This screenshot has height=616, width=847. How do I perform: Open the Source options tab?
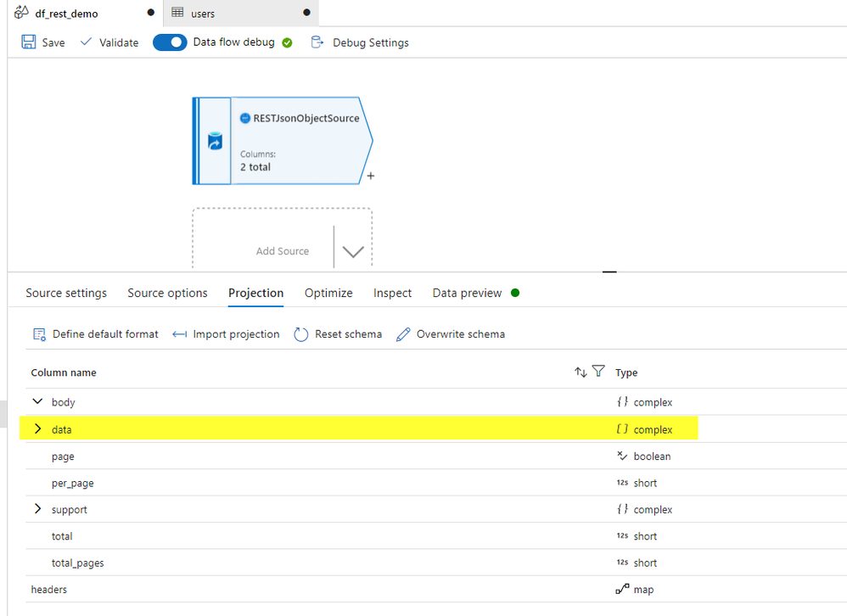coord(167,293)
